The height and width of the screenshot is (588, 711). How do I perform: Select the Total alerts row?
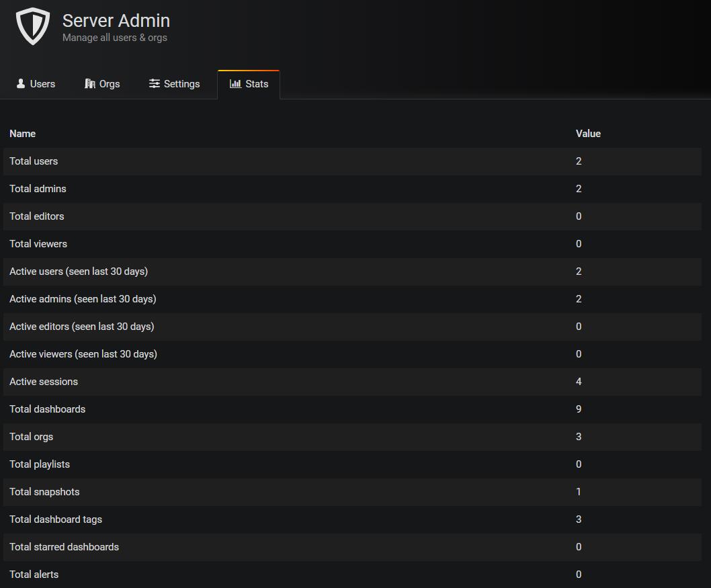(34, 575)
